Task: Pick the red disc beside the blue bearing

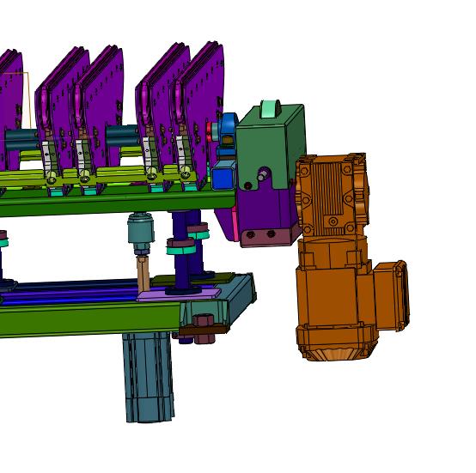Action: (x=209, y=131)
